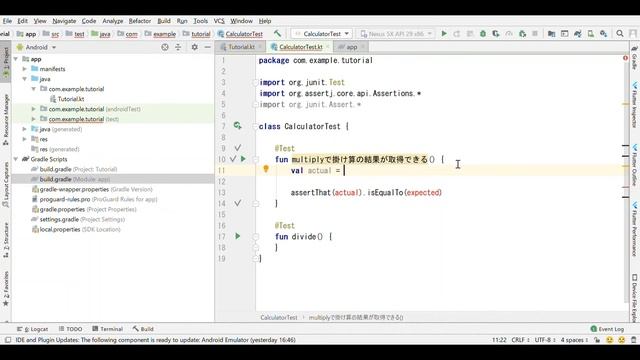The image size is (640, 360).
Task: Click Run with Coverage icon
Action: coord(496,33)
